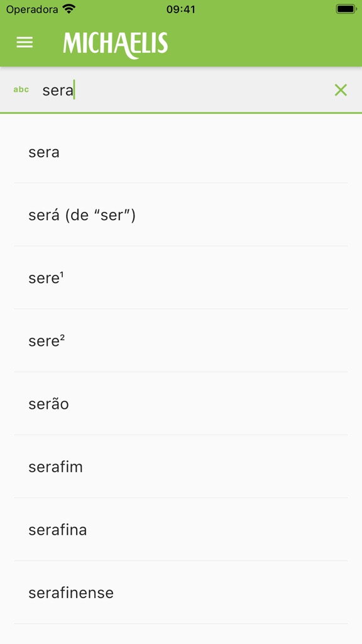Select the serafinense suggestion
This screenshot has height=644, width=362.
(x=71, y=592)
